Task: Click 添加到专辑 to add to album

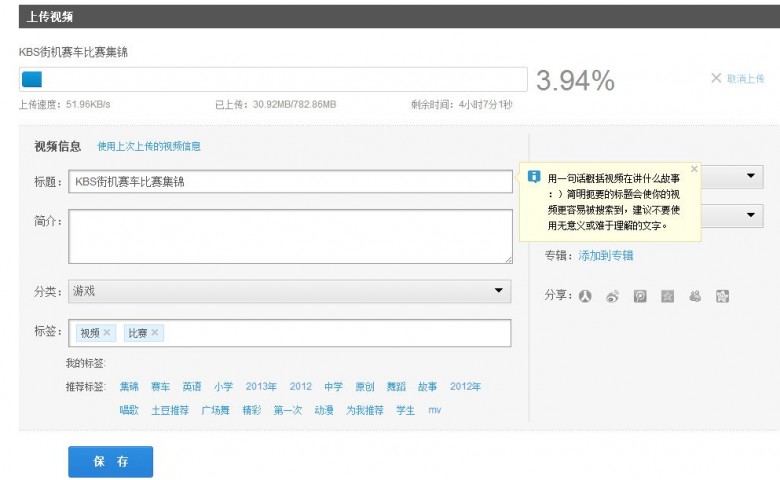Action: point(605,256)
